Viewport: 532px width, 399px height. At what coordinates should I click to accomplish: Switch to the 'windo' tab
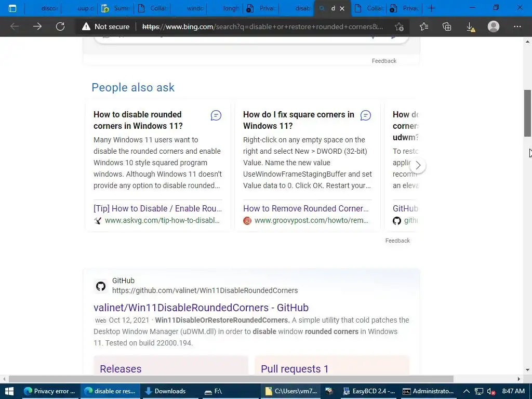(x=189, y=8)
